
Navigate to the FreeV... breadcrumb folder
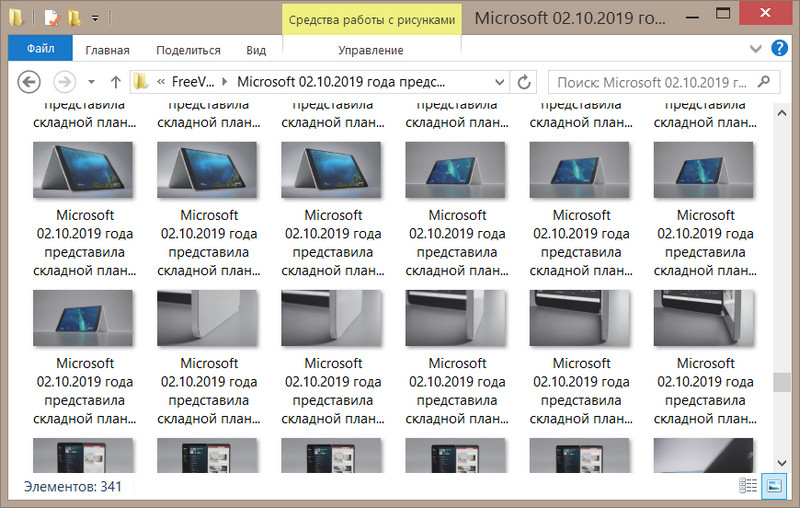pos(193,82)
